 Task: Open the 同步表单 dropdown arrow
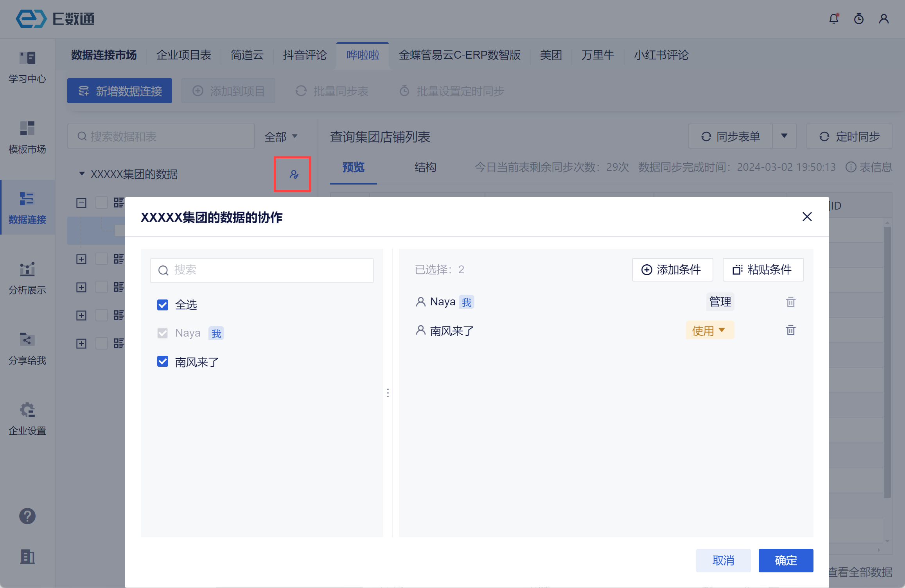point(784,136)
